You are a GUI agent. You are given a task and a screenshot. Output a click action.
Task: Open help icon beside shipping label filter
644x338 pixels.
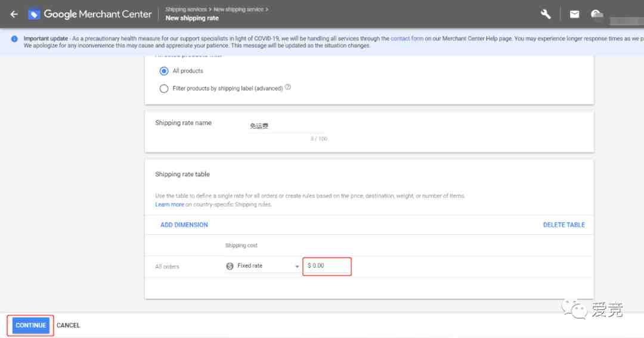click(x=288, y=87)
